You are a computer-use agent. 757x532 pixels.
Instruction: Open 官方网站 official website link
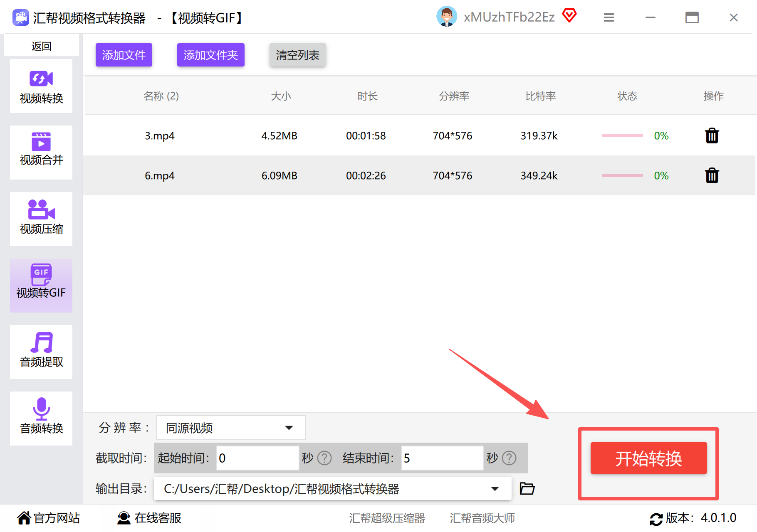click(57, 518)
